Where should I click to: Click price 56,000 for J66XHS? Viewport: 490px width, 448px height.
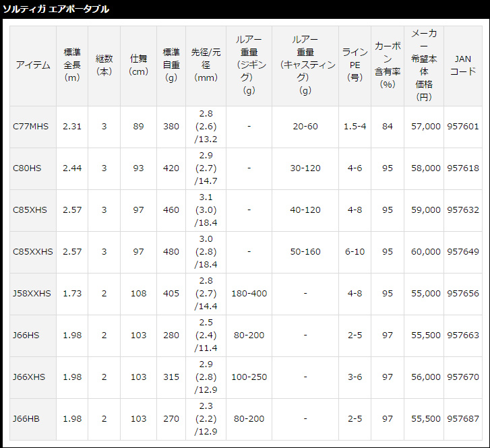tap(425, 377)
